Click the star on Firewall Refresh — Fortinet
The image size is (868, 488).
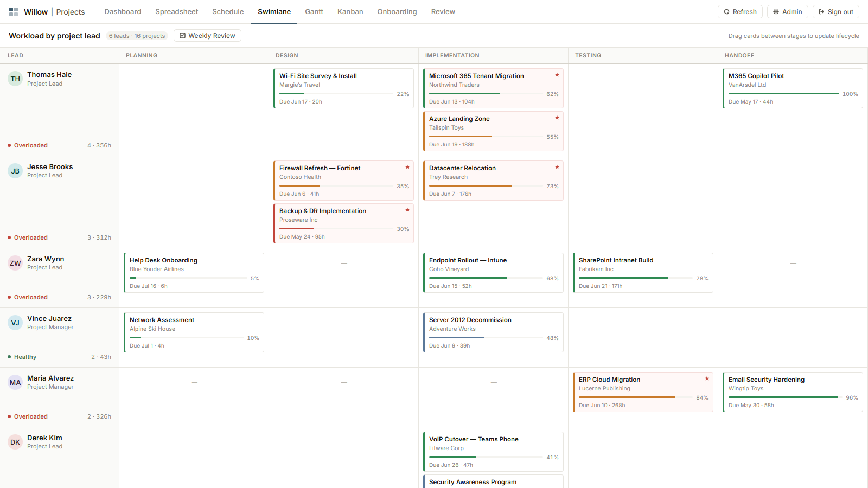[407, 167]
